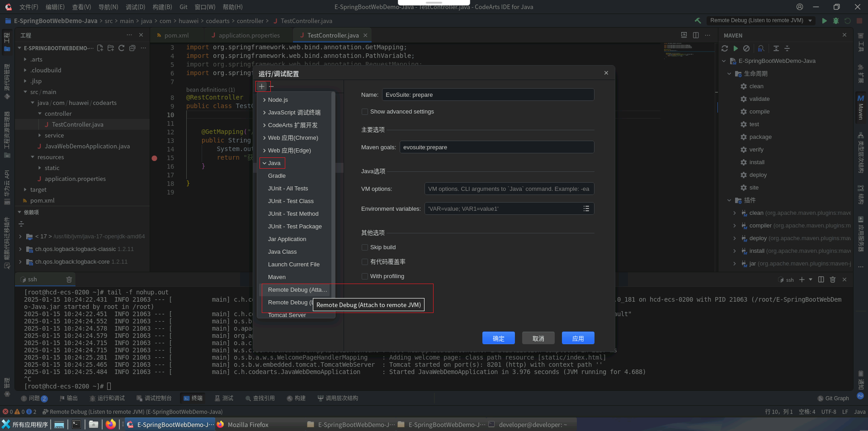868x431 pixels.
Task: Click the split terminal icon
Action: [821, 279]
